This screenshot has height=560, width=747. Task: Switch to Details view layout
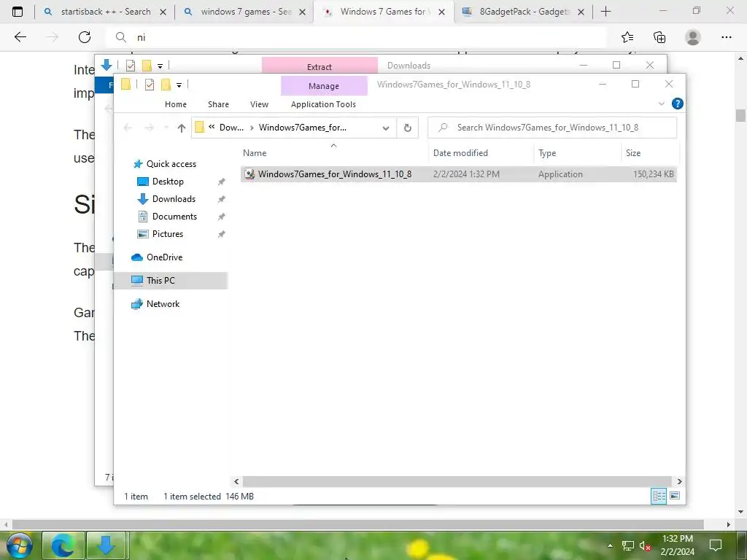[659, 496]
